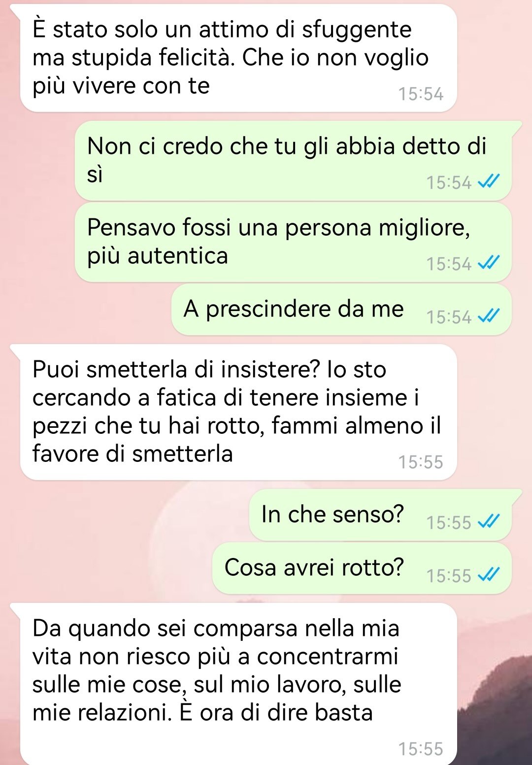The height and width of the screenshot is (765, 532).
Task: Tap the 'A prescindere da me' message bubble
Action: [341, 310]
